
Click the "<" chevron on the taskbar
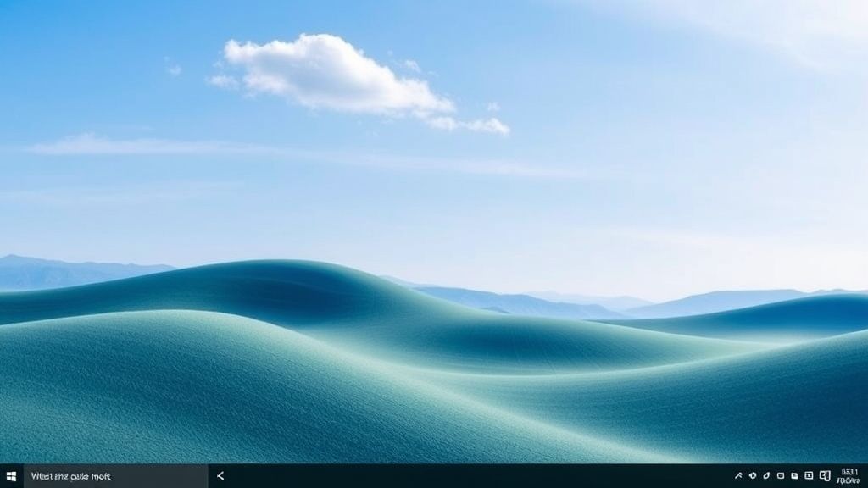click(220, 475)
